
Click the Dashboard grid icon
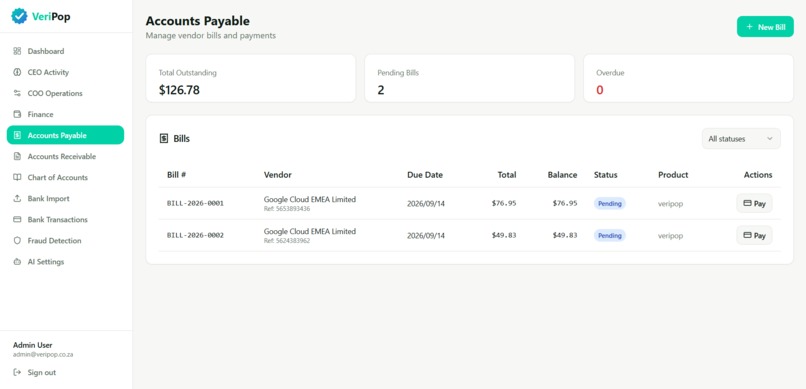pos(17,51)
